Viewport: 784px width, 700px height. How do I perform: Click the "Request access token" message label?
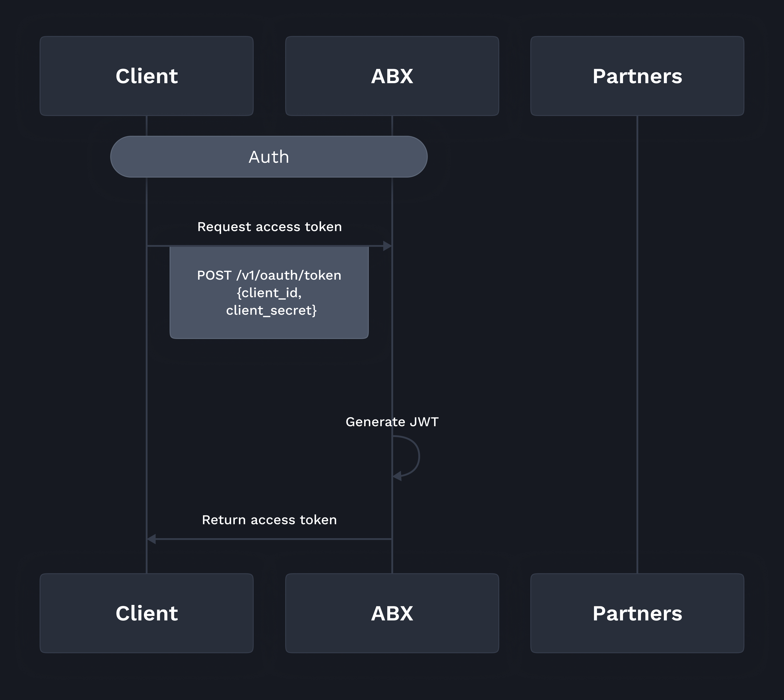pos(269,227)
